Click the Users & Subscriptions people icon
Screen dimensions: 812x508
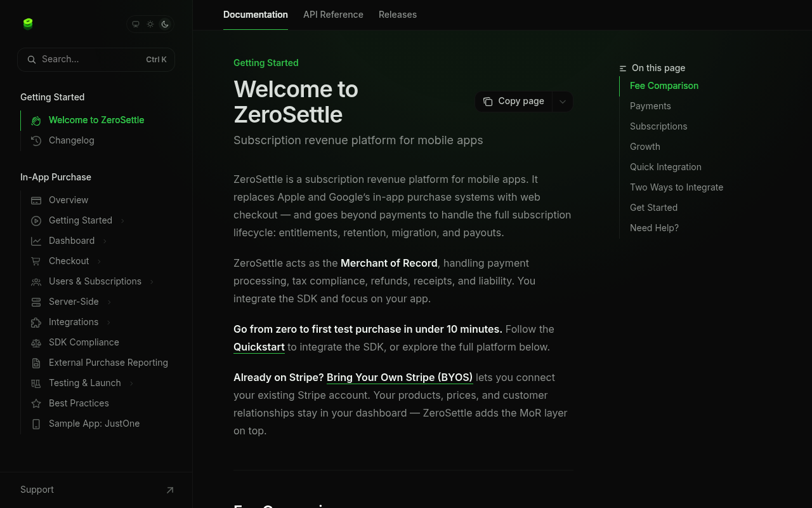[36, 282]
